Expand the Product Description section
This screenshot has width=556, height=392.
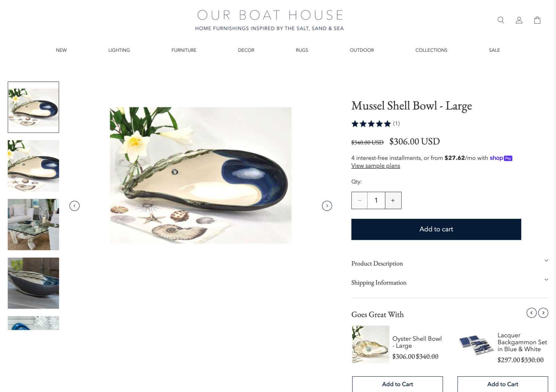[x=449, y=263]
